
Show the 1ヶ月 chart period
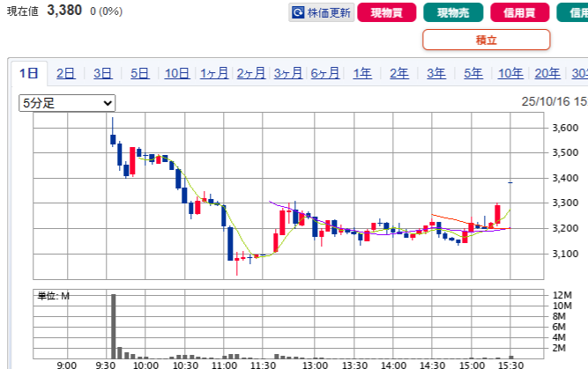[214, 74]
